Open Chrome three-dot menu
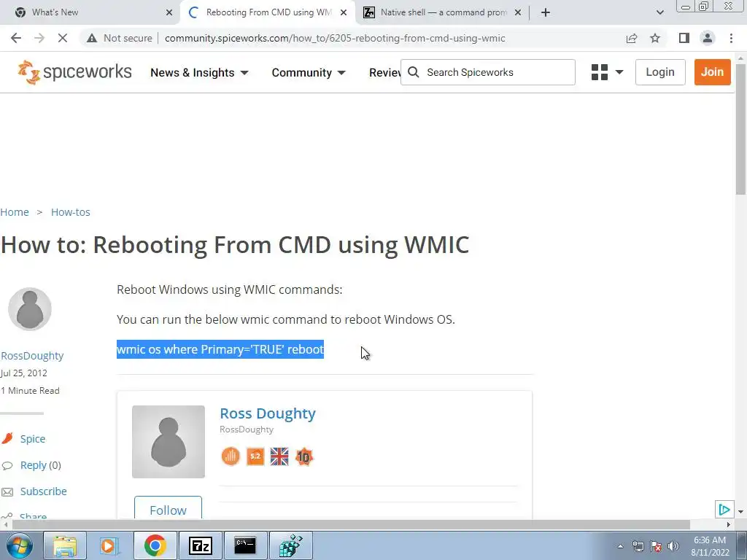 coord(731,38)
